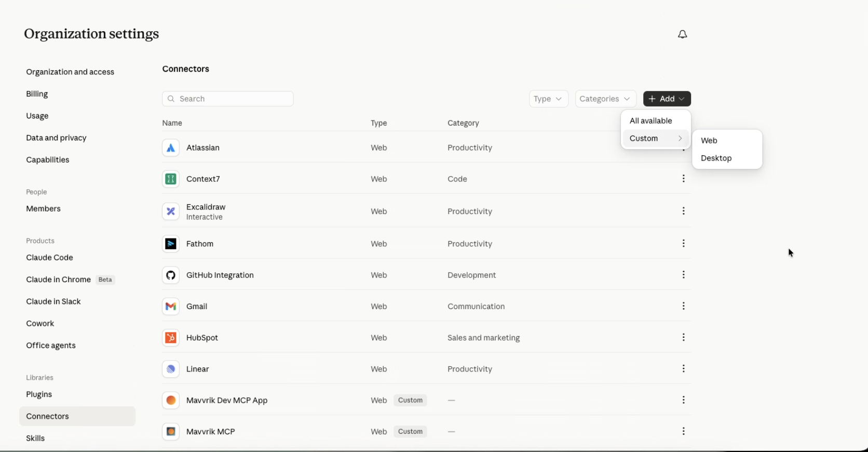This screenshot has height=452, width=868.
Task: Open the Categories filter dropdown
Action: tap(605, 99)
